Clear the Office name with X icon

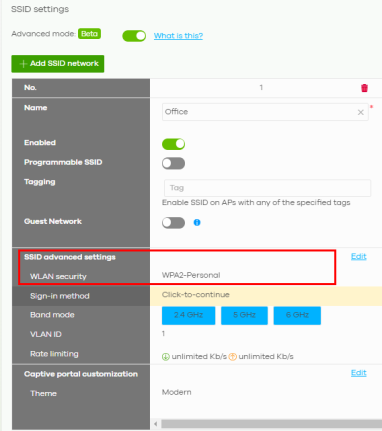click(361, 112)
